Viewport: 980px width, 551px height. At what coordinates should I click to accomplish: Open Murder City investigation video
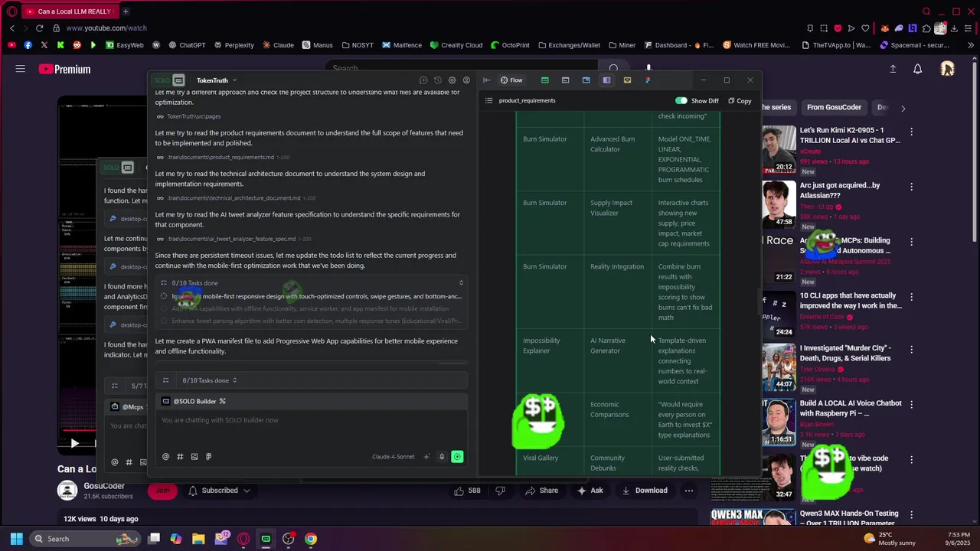point(846,353)
